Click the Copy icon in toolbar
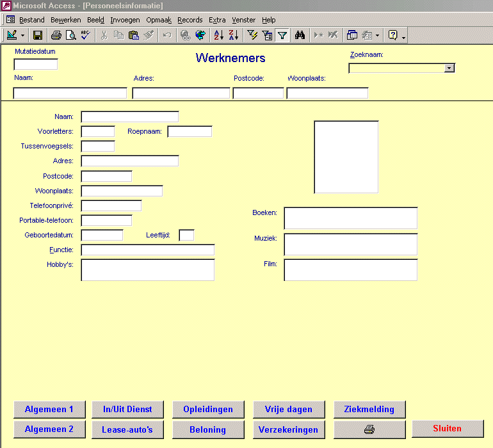 pyautogui.click(x=118, y=35)
